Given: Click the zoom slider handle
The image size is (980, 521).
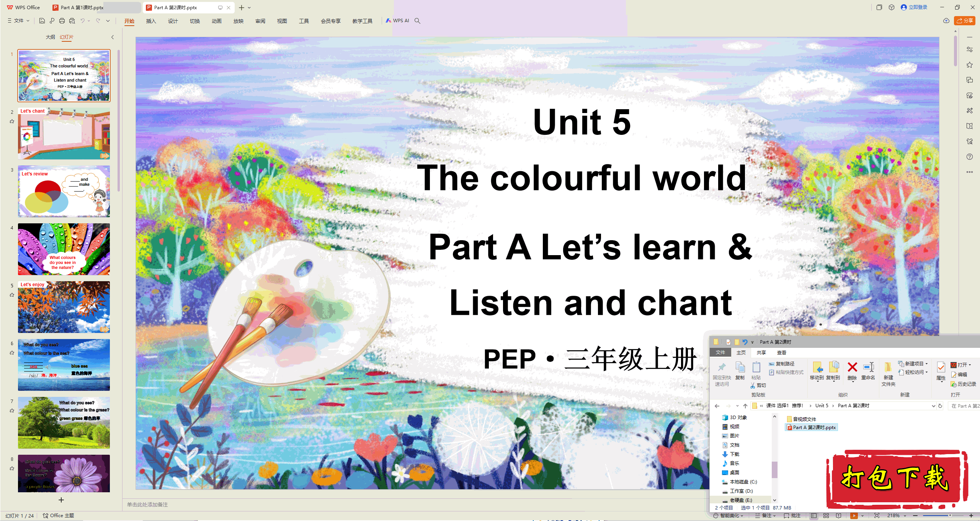Looking at the screenshot, I should click(950, 516).
